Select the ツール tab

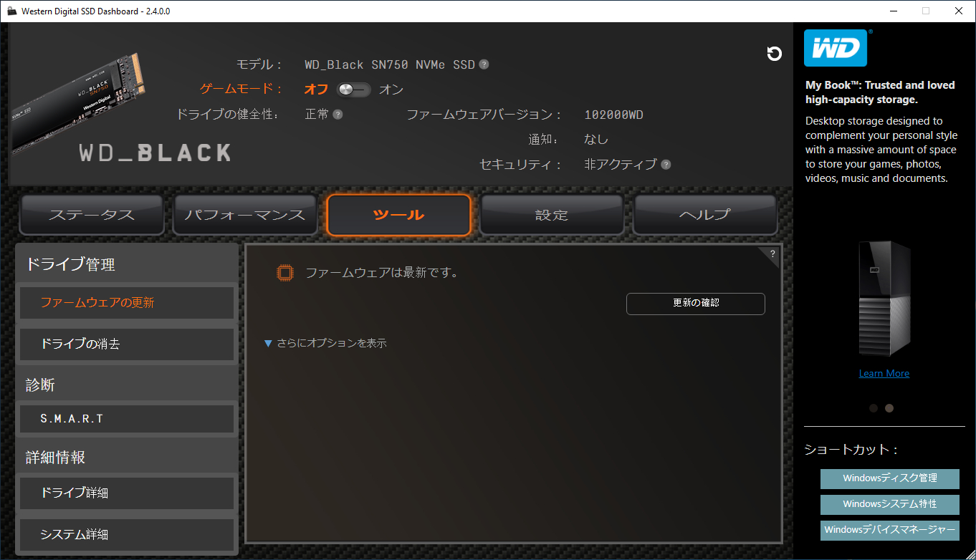pos(399,215)
